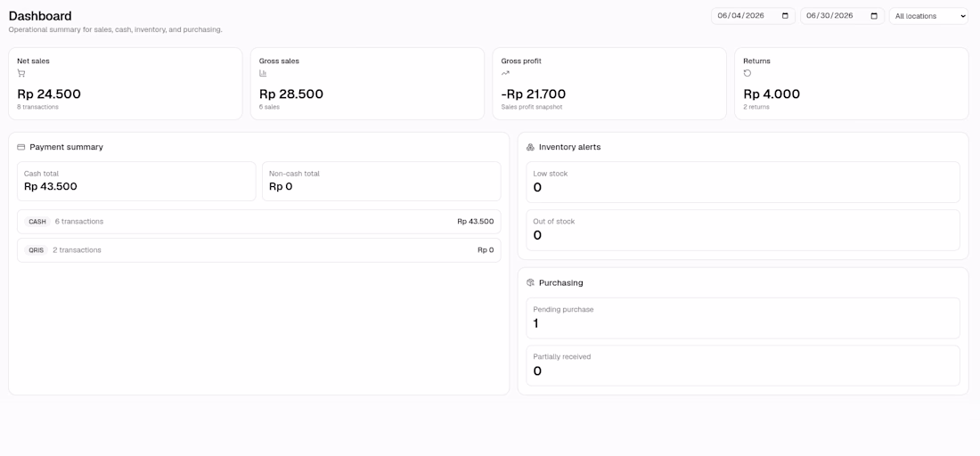Click the bar chart icon under Gross sales

263,73
